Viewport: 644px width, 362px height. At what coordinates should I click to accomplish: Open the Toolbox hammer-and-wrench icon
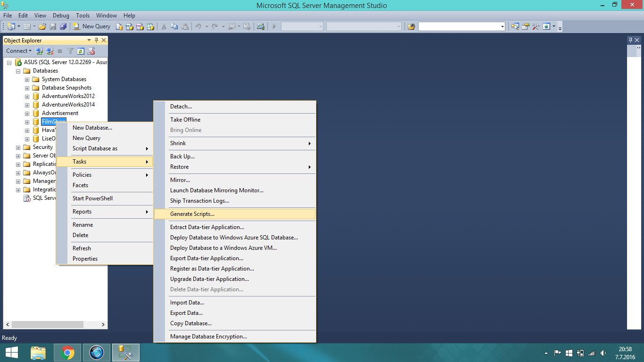click(536, 26)
